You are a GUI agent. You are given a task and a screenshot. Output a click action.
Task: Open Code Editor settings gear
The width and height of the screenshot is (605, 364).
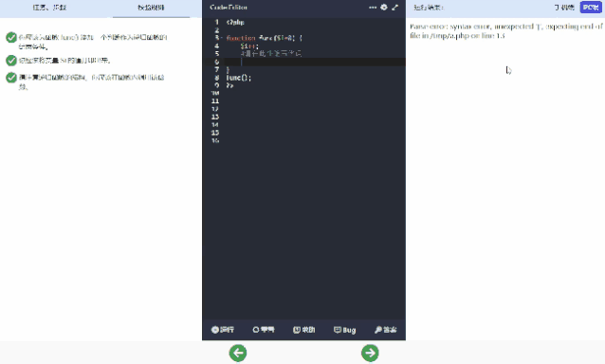coord(384,8)
